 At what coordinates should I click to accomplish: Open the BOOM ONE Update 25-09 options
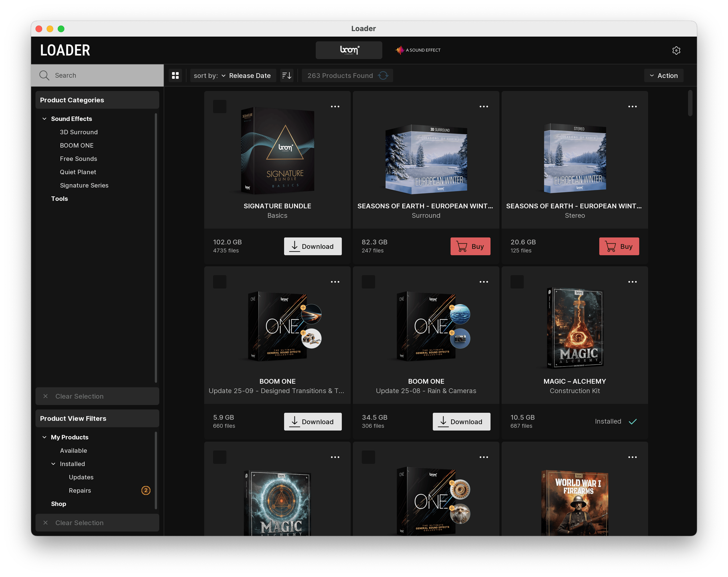(335, 282)
